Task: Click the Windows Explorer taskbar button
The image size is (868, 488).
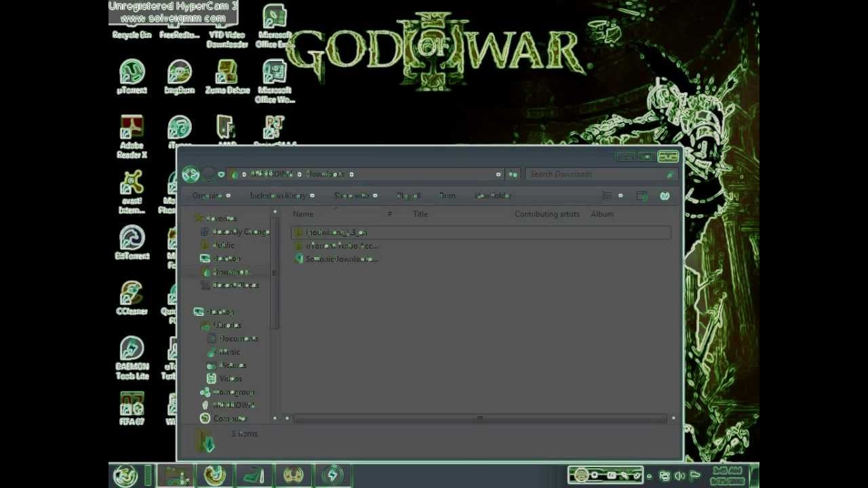Action: (x=176, y=476)
